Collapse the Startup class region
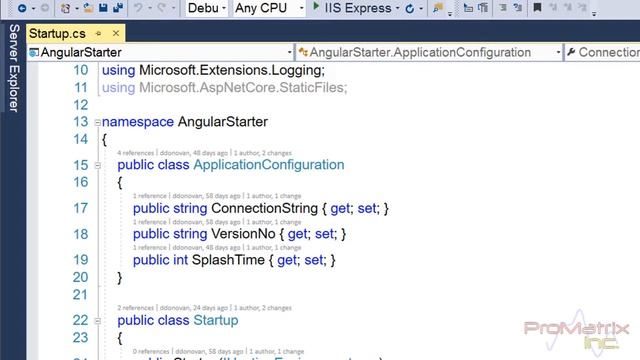 98,321
